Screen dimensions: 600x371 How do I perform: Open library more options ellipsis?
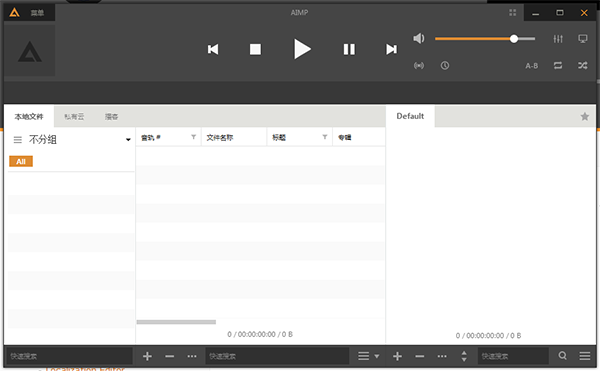pyautogui.click(x=192, y=356)
